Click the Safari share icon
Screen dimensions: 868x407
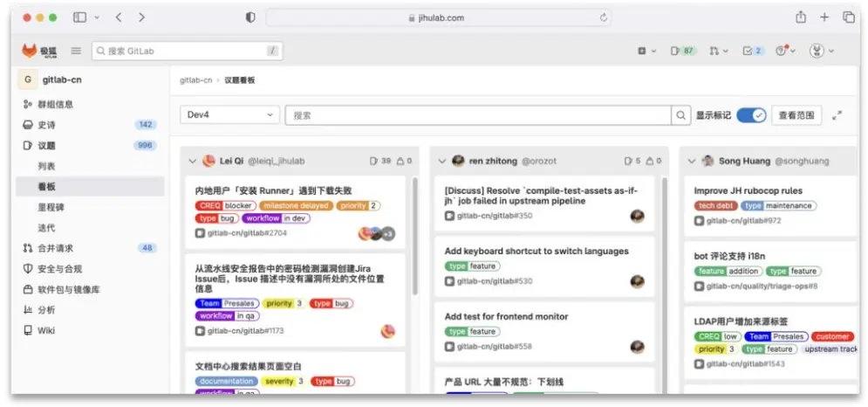click(x=800, y=17)
